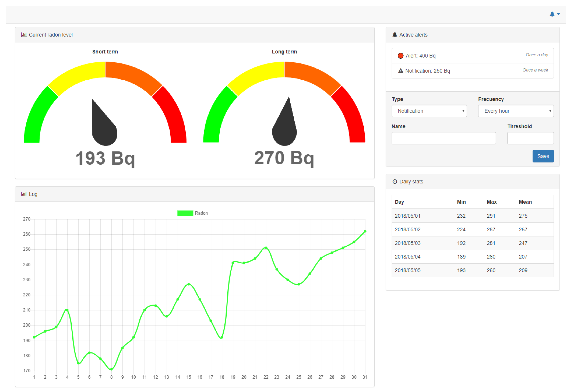Select the 2018/05/01 table row date
Image resolution: width=572 pixels, height=392 pixels.
(407, 216)
